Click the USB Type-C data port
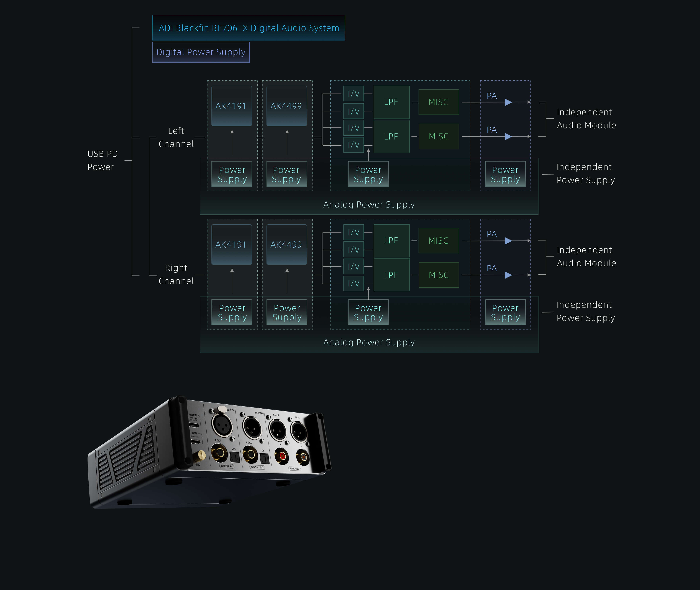Viewport: 700px width, 590px height. 195,442
